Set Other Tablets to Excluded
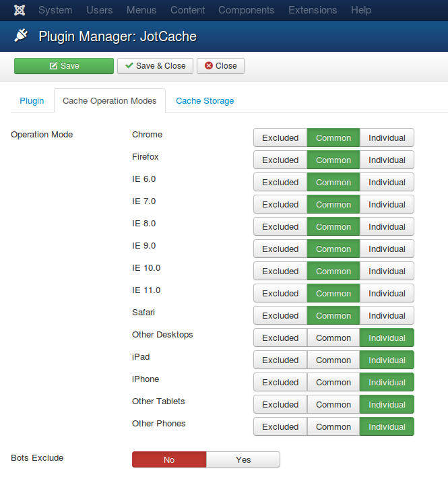 point(280,404)
